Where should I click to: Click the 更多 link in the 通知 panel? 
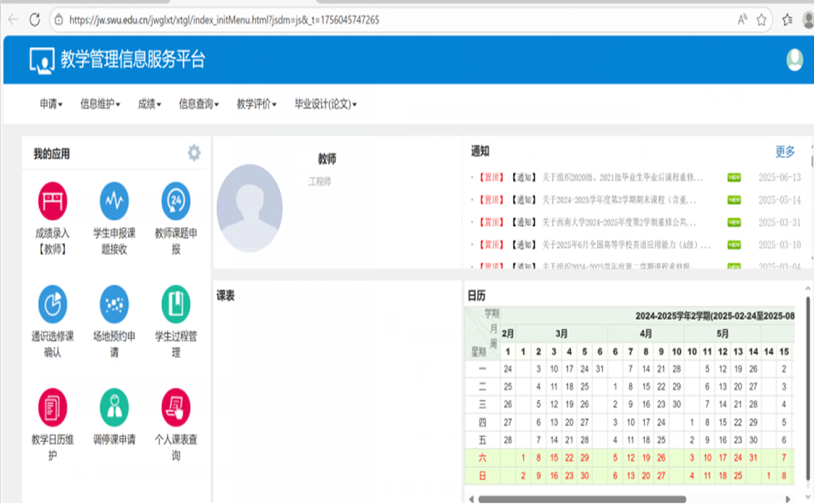(x=784, y=152)
